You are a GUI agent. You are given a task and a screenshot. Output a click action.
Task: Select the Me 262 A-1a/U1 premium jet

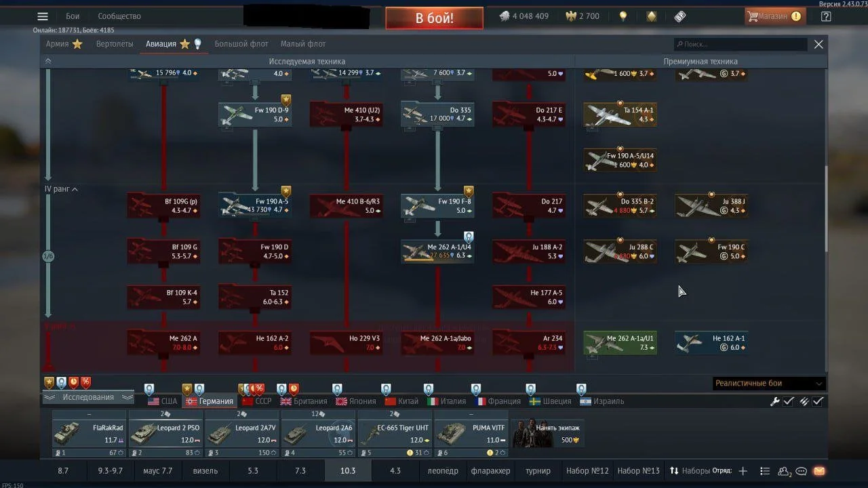coord(620,343)
